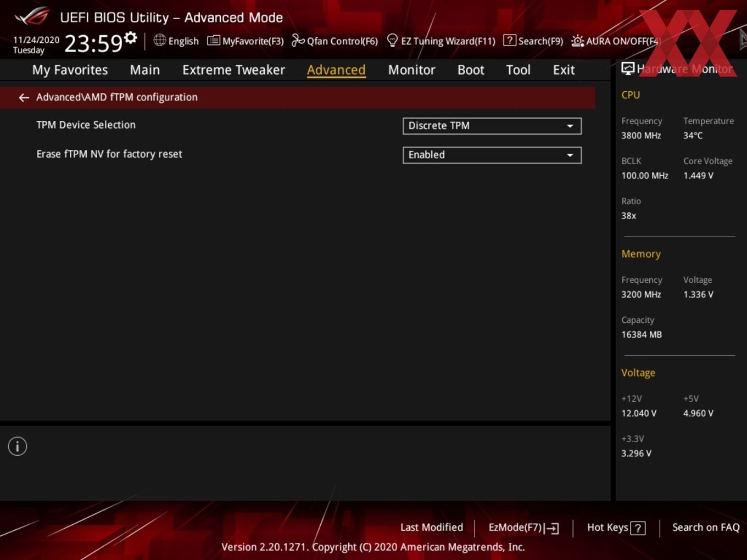Select the Advanced tab
747x560 pixels.
pos(336,70)
